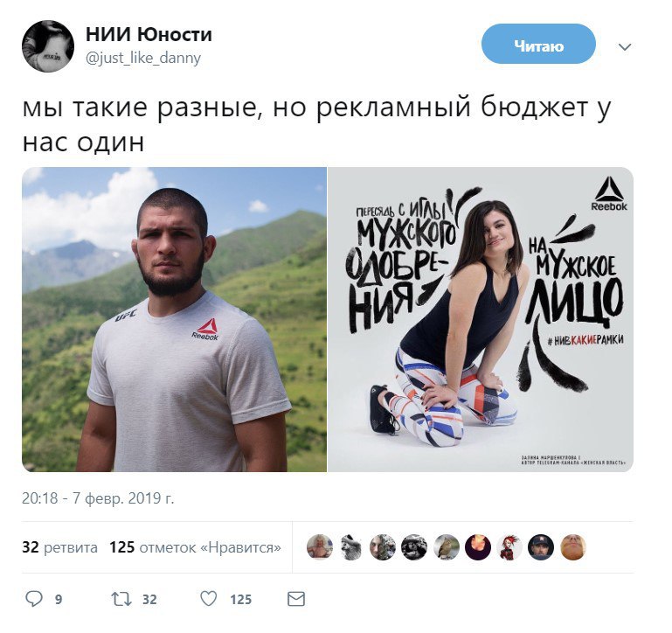672x633 pixels.
Task: Open the НИИ Юности profile avatar
Action: click(x=48, y=45)
